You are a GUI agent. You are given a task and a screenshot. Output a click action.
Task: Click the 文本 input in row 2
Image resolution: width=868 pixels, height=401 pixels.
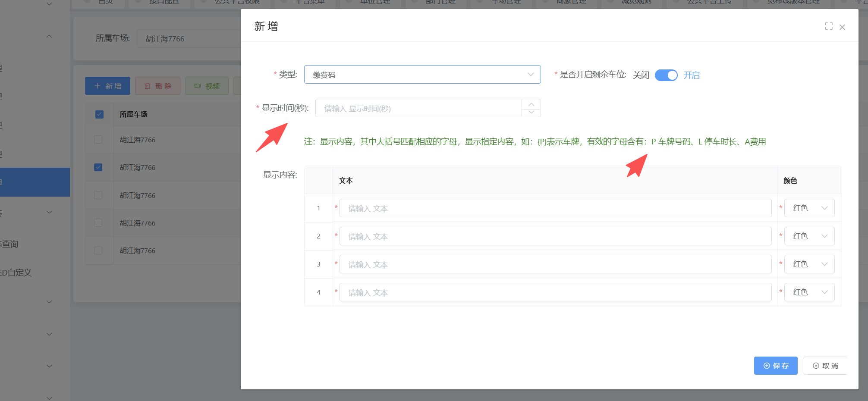coord(555,236)
